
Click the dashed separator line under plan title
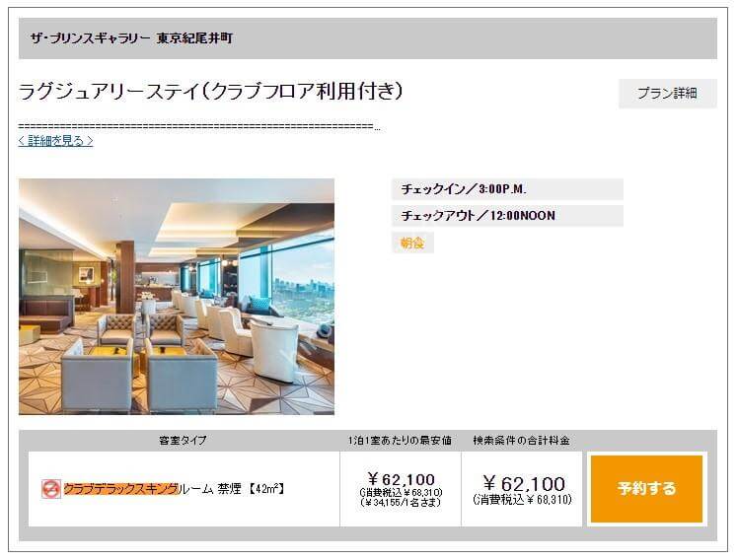[199, 126]
